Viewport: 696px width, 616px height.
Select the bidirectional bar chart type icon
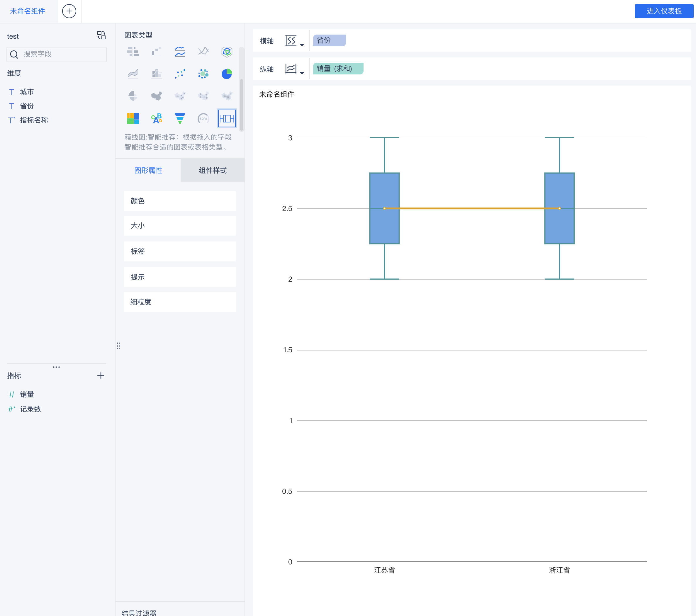pos(133,51)
